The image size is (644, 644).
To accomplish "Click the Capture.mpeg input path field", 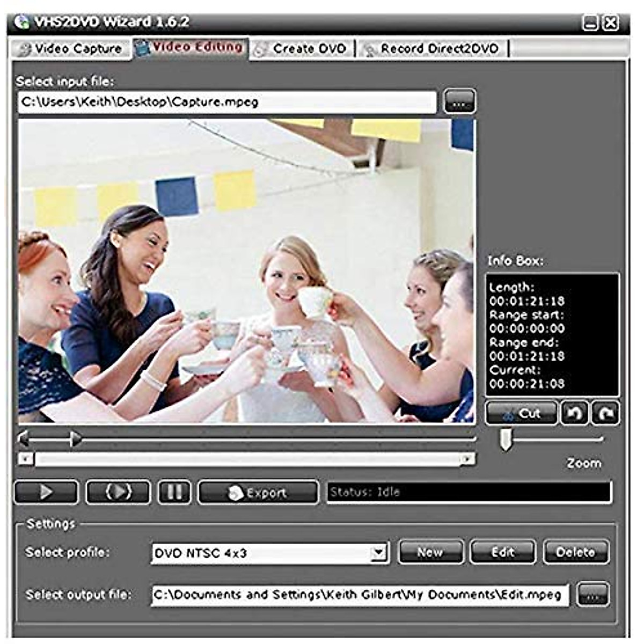I will coord(225,102).
